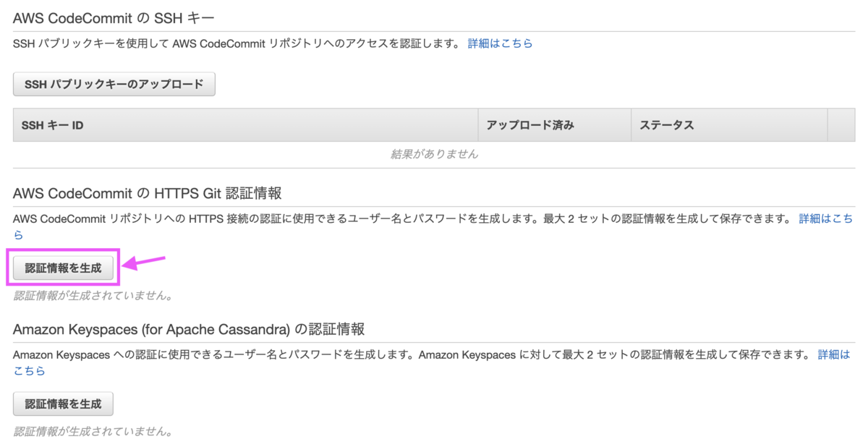
Task: Click the empty rightmost table header cell
Action: [x=841, y=125]
